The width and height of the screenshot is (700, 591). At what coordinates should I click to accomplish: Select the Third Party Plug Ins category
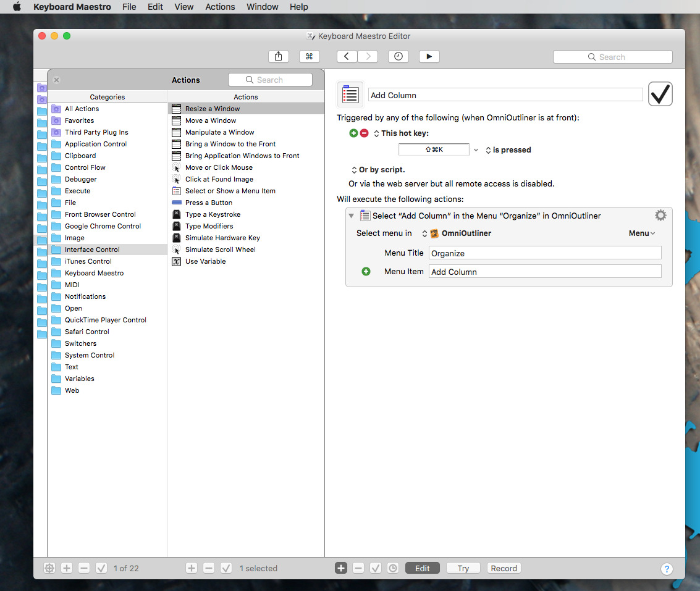tap(108, 132)
